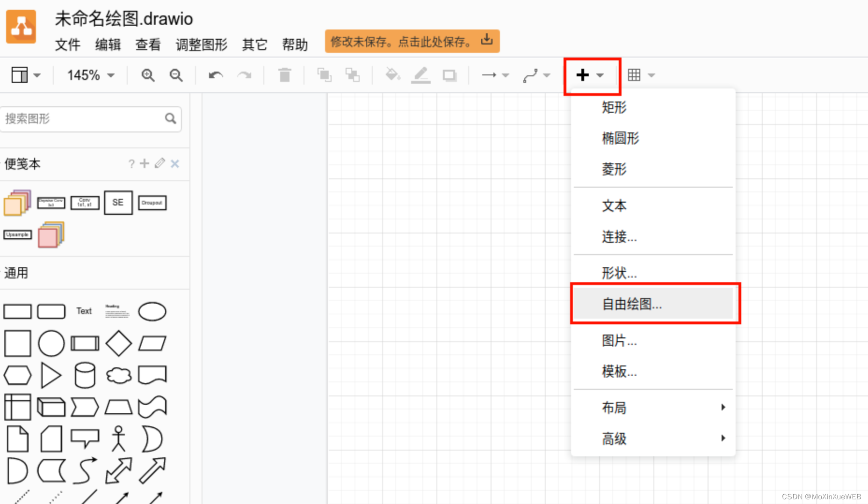868x504 pixels.
Task: Click the Delete trash icon
Action: coord(284,75)
